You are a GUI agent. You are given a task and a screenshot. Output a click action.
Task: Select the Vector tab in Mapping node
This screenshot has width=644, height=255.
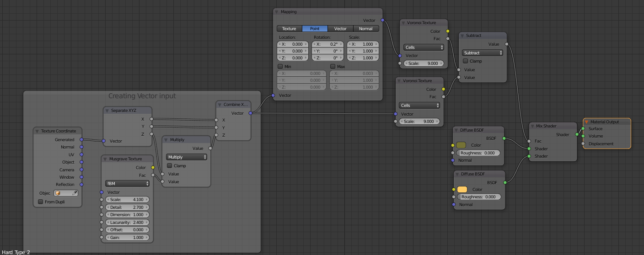point(340,29)
